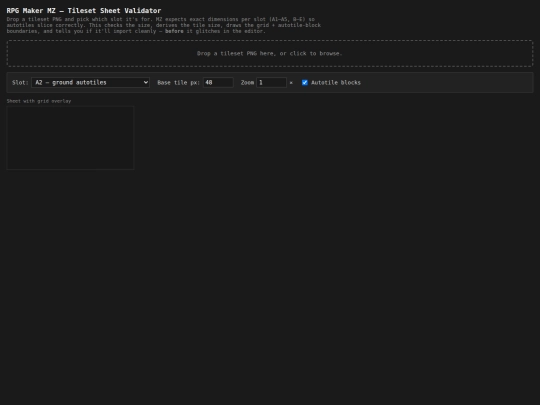Click the RPG Maker MZ Tileset Sheet Validator title

[x=84, y=10]
